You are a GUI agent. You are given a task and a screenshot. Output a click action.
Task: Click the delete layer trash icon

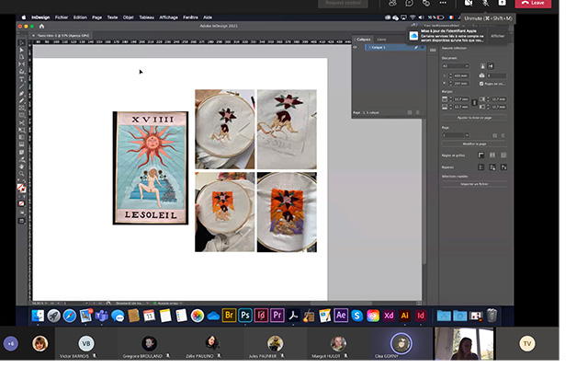[418, 112]
